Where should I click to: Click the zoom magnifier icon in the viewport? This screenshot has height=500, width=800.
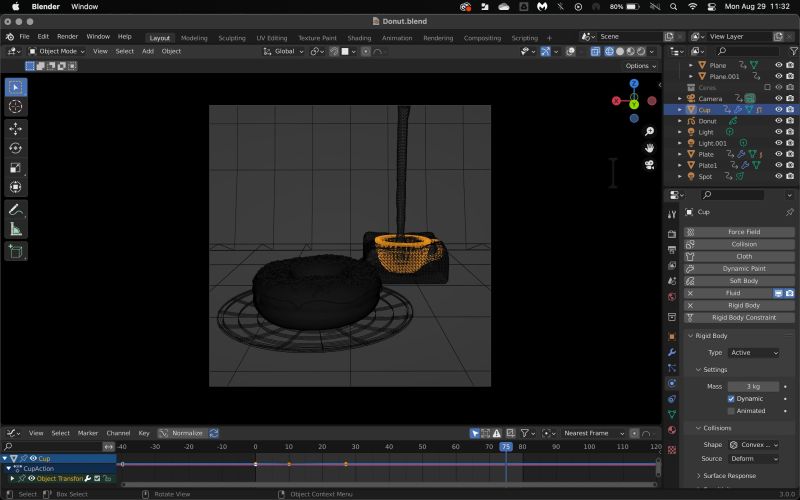pos(649,131)
